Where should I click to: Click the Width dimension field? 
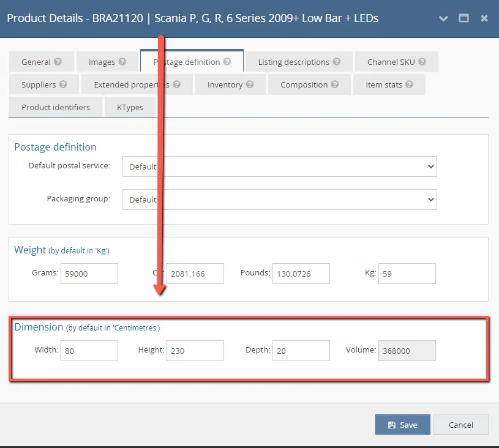pyautogui.click(x=89, y=351)
